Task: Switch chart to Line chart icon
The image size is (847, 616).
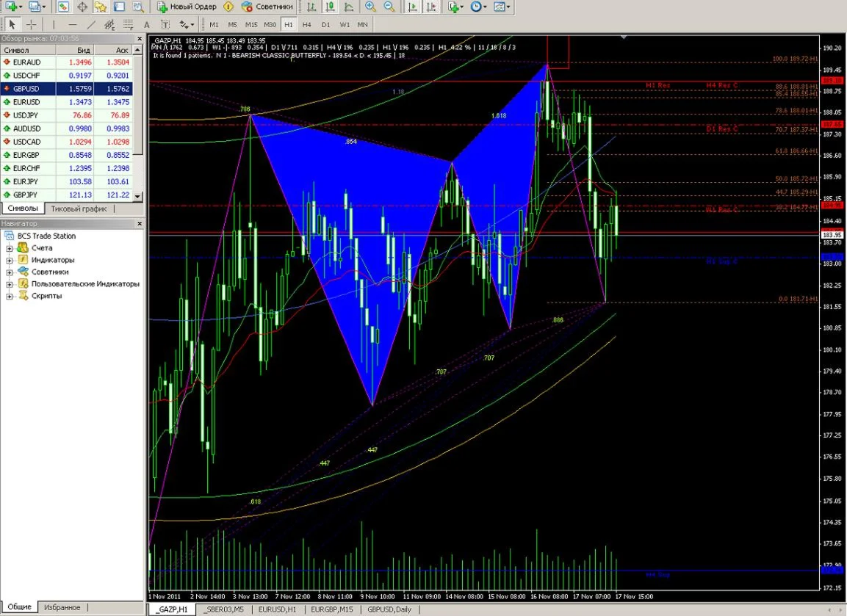Action: (x=349, y=7)
